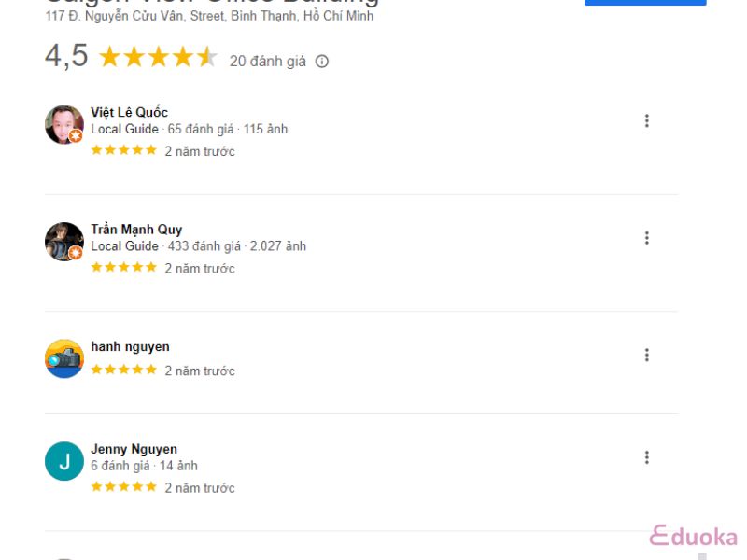
Task: Open options menu for Việt Lê Quốc review
Action: (646, 121)
